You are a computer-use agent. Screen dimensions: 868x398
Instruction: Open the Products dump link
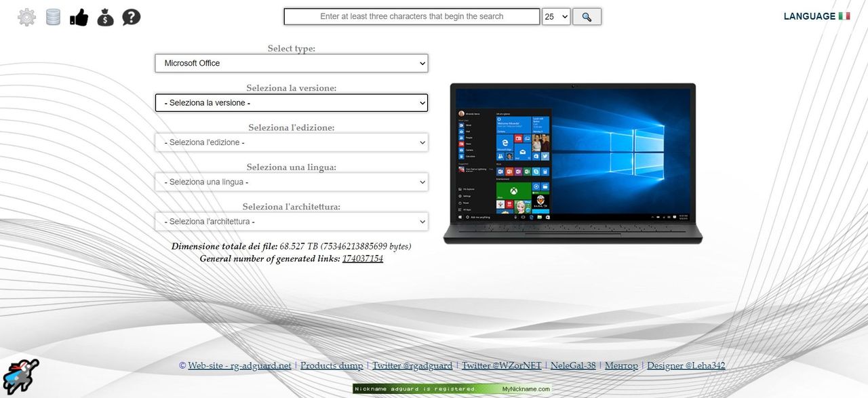coord(332,365)
